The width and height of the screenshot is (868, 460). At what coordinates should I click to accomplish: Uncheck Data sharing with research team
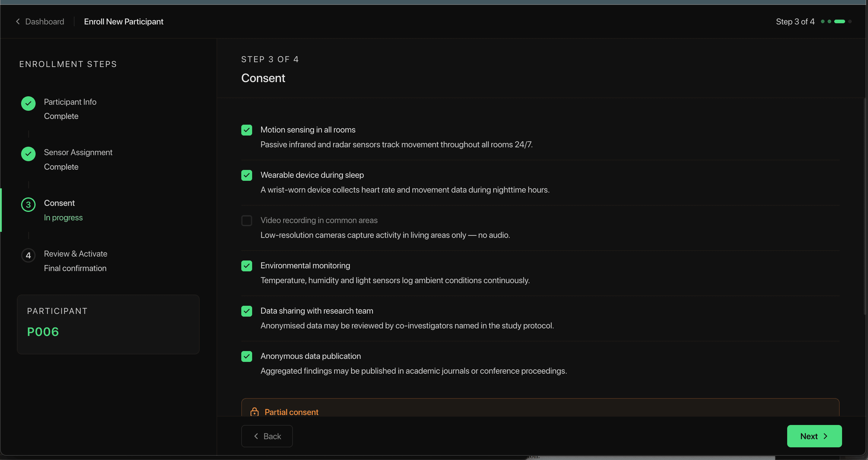tap(247, 311)
